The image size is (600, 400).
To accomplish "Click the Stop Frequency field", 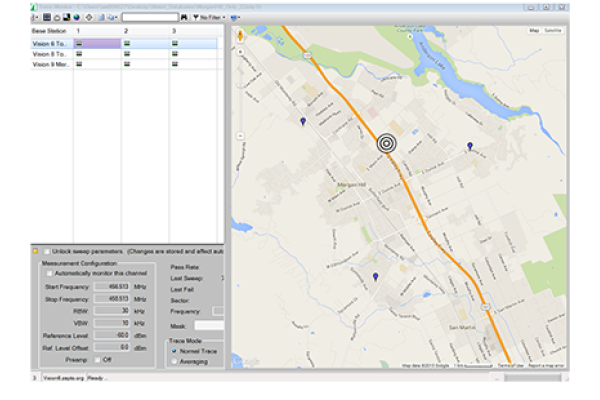I will pyautogui.click(x=112, y=299).
